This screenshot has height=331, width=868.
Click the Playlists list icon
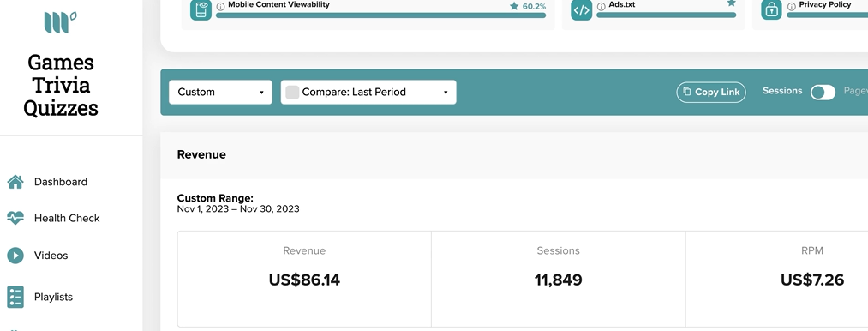pos(15,297)
